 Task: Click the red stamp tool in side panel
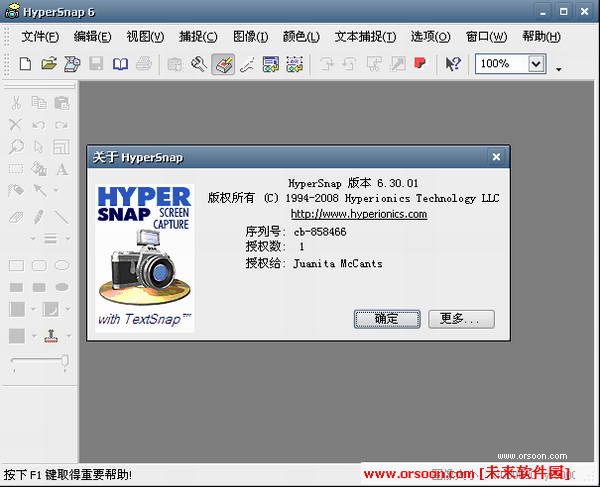coord(51,336)
